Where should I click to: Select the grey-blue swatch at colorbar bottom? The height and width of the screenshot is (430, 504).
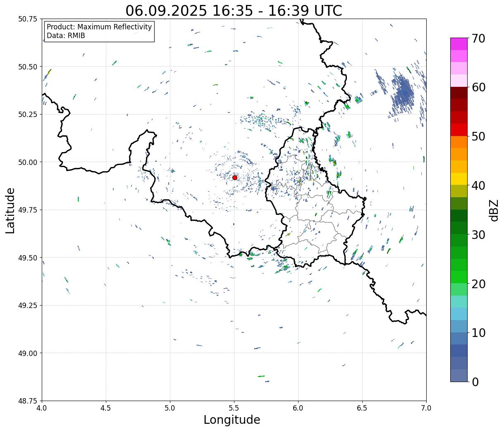click(459, 375)
